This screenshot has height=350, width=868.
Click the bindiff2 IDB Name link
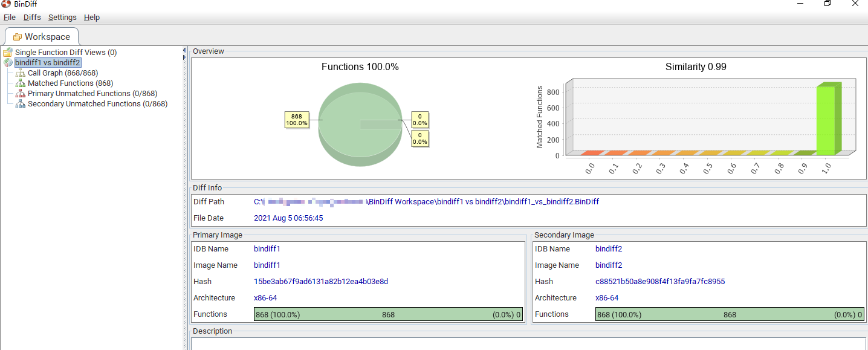[x=607, y=248]
